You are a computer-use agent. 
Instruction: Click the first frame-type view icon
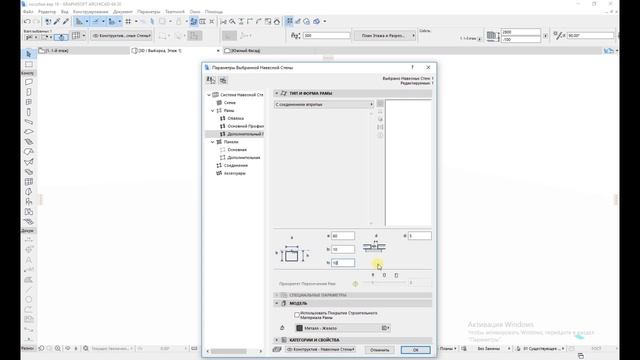(x=380, y=104)
